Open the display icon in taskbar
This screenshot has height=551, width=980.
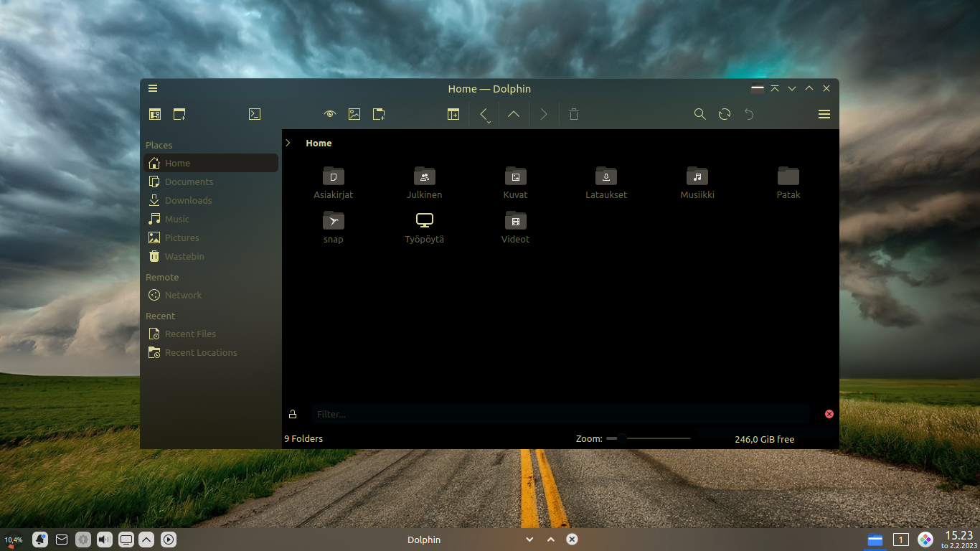click(126, 540)
